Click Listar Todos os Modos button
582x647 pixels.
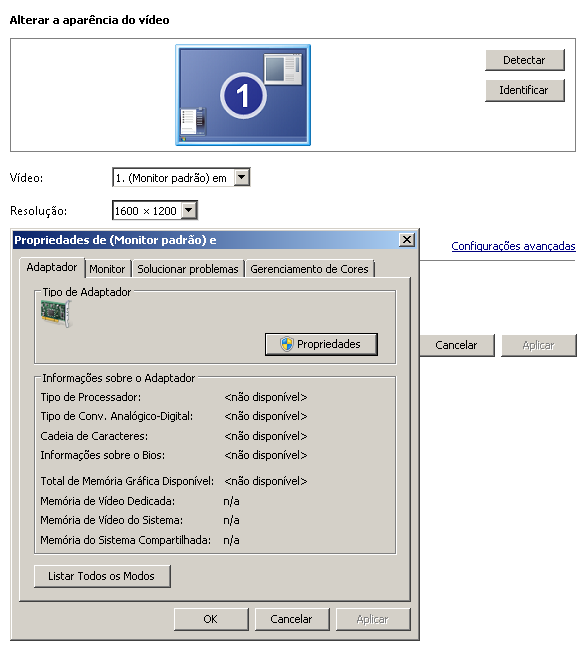[102, 576]
